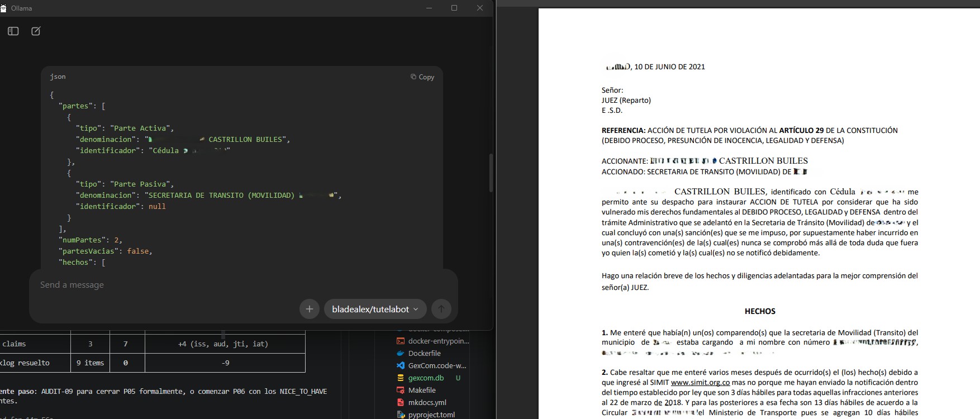Click the "claims" table row label
980x419 pixels.
click(14, 344)
